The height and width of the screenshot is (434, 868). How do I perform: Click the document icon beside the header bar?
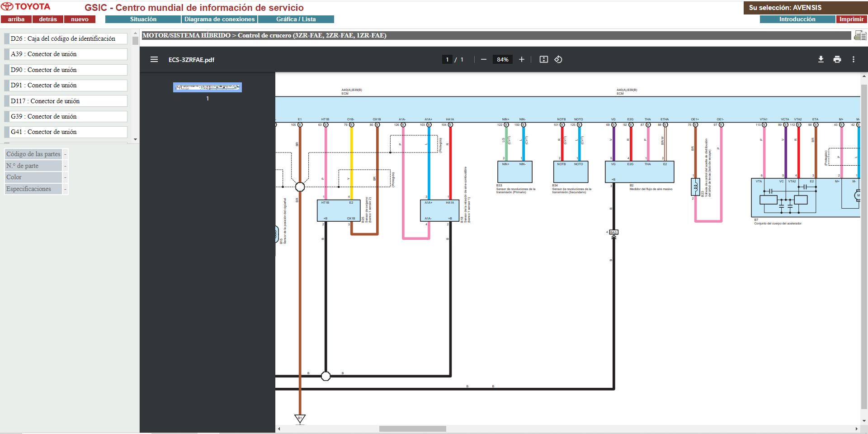(x=860, y=35)
